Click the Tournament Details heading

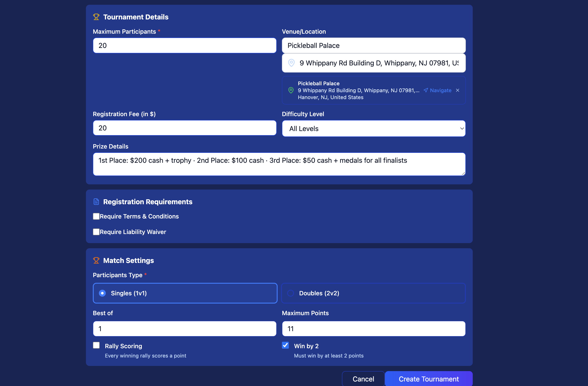[x=136, y=17]
